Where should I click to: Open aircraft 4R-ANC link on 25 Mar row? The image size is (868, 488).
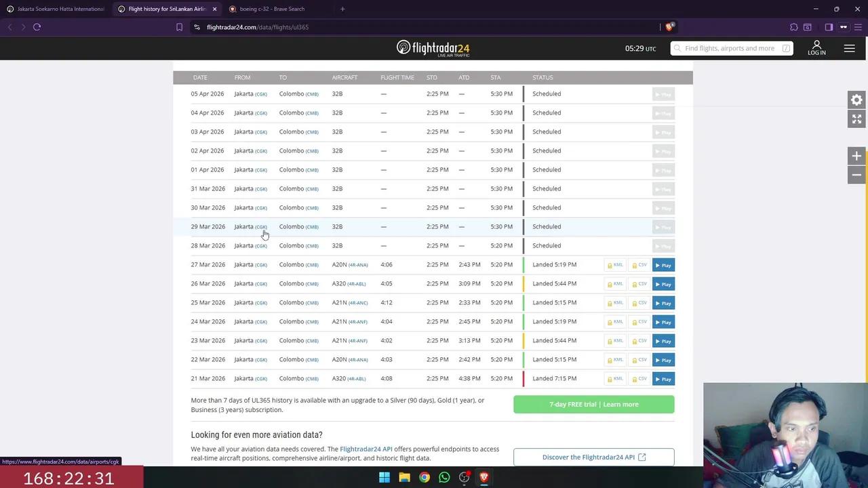pyautogui.click(x=358, y=303)
